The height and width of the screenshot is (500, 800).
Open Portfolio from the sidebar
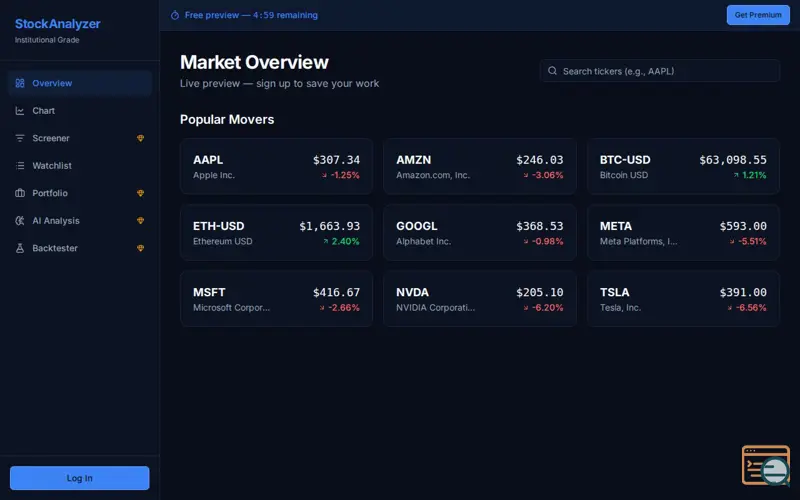pos(80,193)
